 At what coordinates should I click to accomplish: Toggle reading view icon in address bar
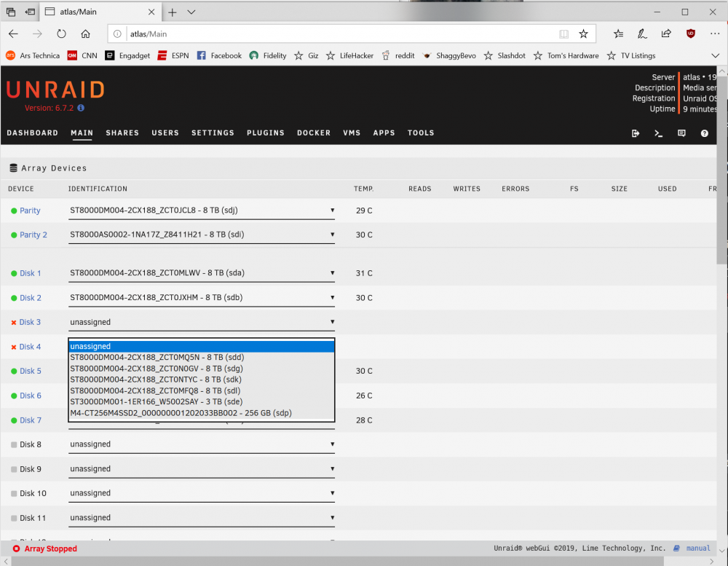(563, 34)
